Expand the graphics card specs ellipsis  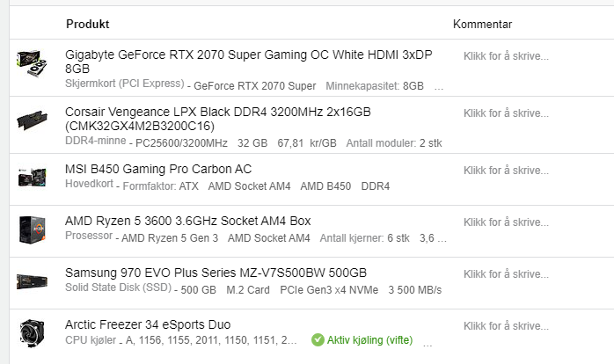pos(439,87)
